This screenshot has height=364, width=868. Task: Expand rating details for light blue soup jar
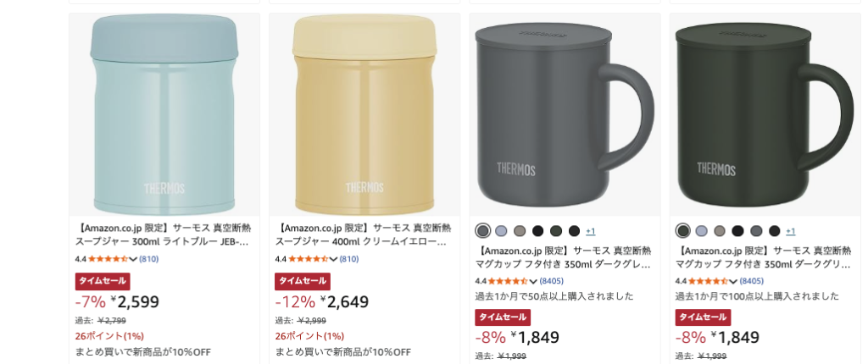133,259
